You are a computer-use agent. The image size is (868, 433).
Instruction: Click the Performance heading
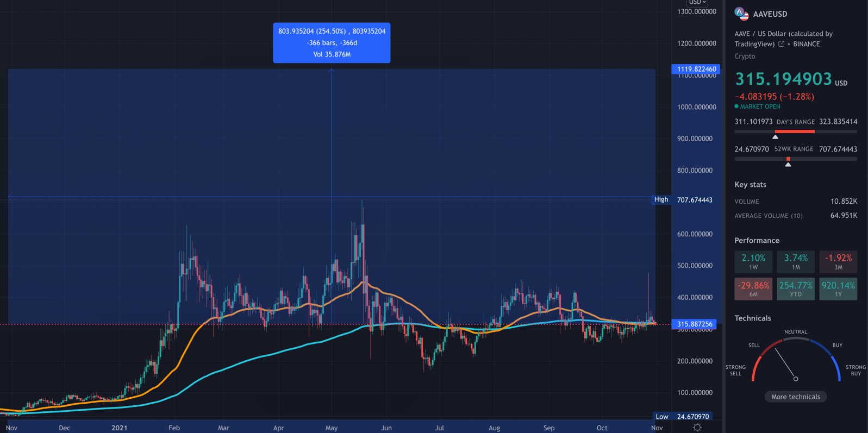point(757,241)
